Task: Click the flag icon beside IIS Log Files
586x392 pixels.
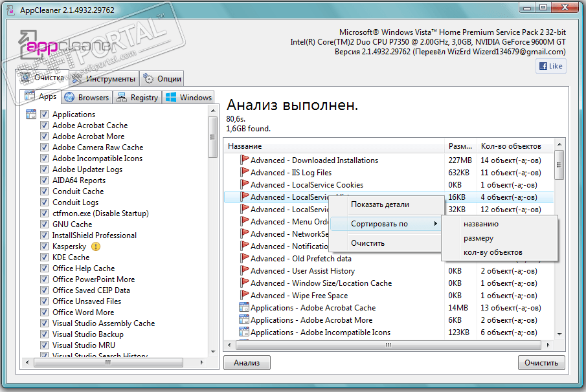Action: click(244, 173)
